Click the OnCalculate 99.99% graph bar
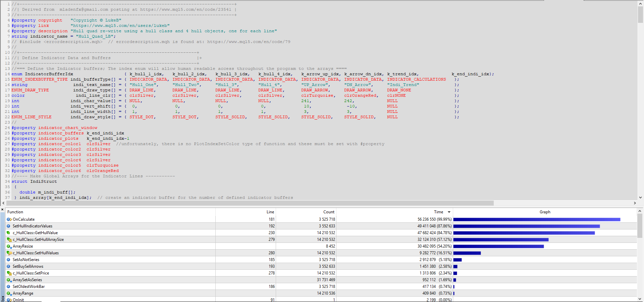The image size is (644, 302). (x=536, y=219)
